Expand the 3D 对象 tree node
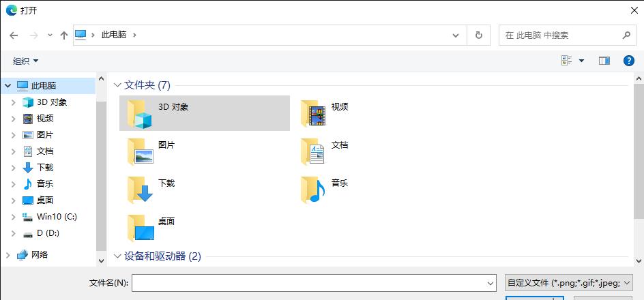644x300 pixels. (13, 102)
